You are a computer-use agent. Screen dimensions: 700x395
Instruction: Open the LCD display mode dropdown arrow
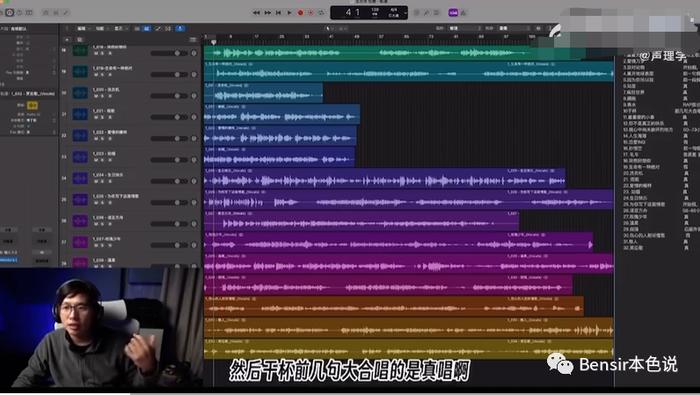pyautogui.click(x=405, y=13)
